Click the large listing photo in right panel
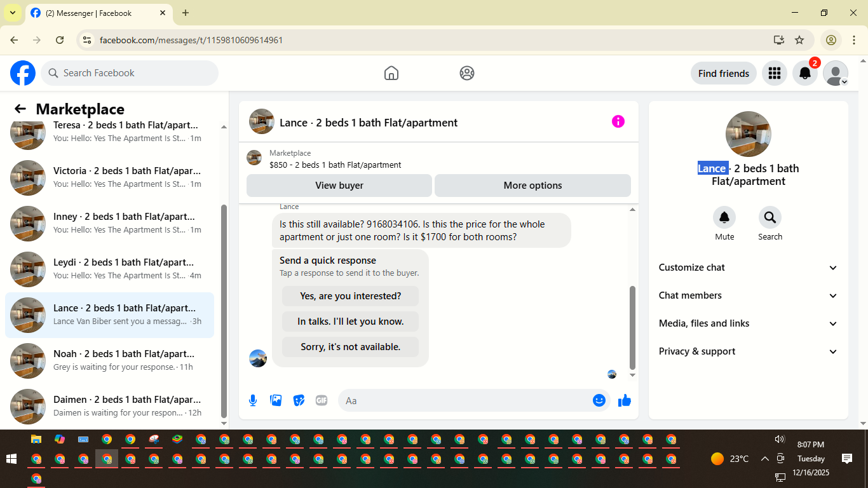Screen dimensions: 868x488 click(x=749, y=134)
